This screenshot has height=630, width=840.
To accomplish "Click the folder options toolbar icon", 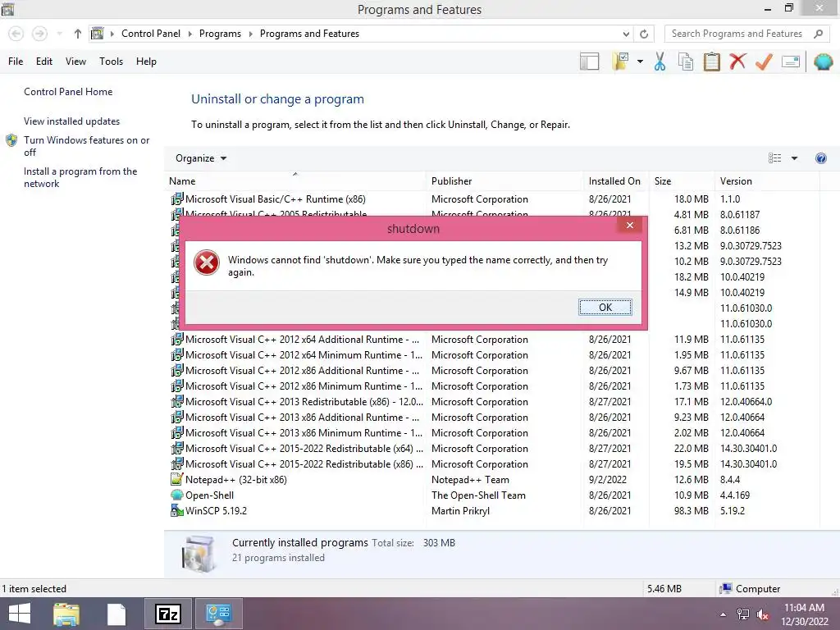I will pos(620,62).
